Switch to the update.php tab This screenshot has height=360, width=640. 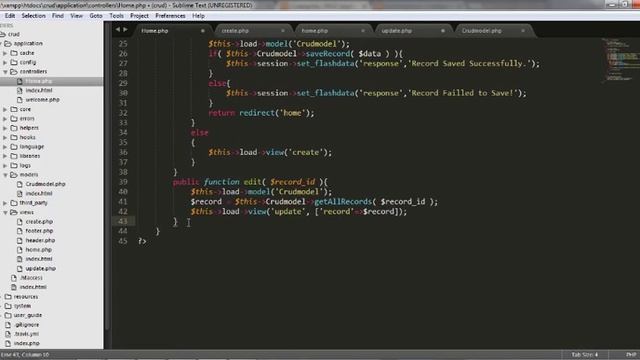pos(397,31)
